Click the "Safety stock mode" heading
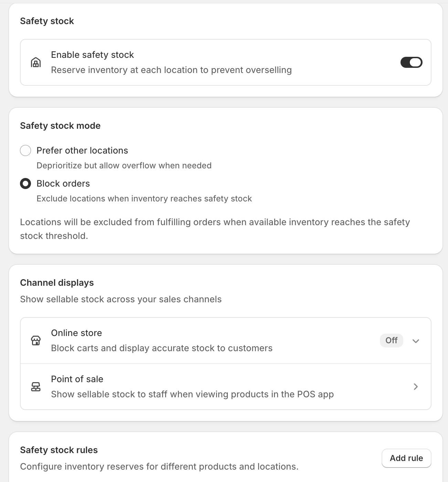 pyautogui.click(x=60, y=126)
